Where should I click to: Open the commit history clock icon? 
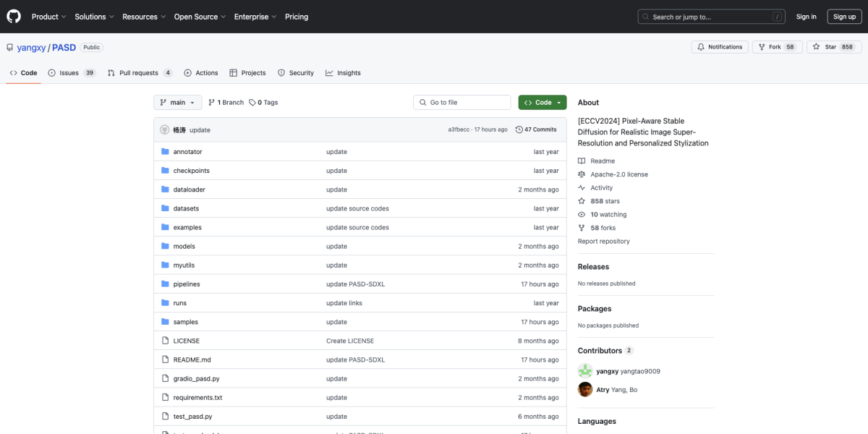pos(519,130)
